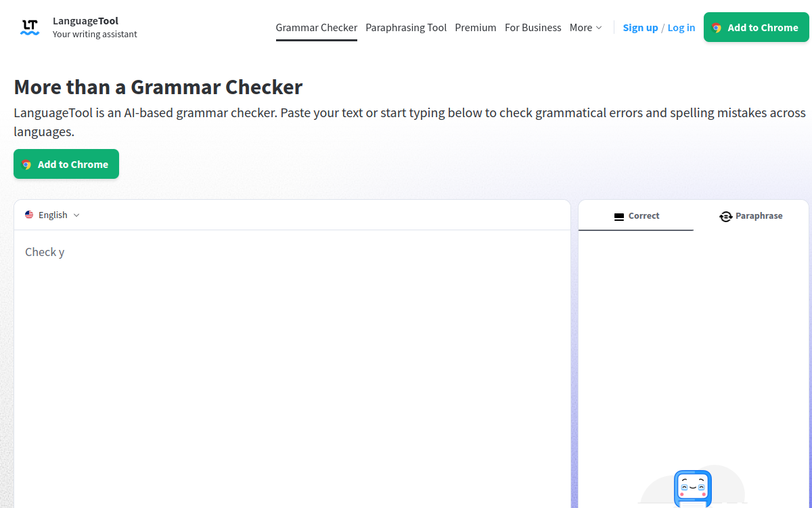This screenshot has width=812, height=508.
Task: Click the Paraphrase tab arrows icon
Action: pos(726,216)
